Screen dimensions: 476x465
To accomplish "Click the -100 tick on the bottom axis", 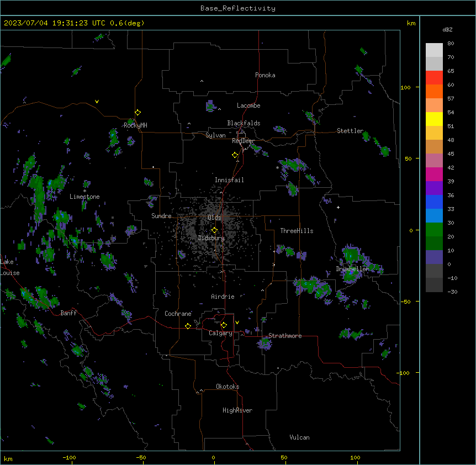I will (69, 457).
